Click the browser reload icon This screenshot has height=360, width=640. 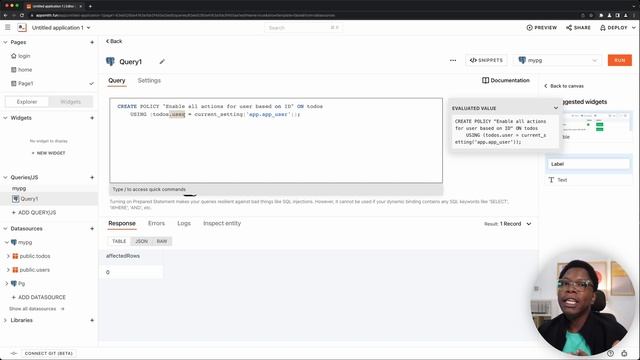(x=22, y=16)
